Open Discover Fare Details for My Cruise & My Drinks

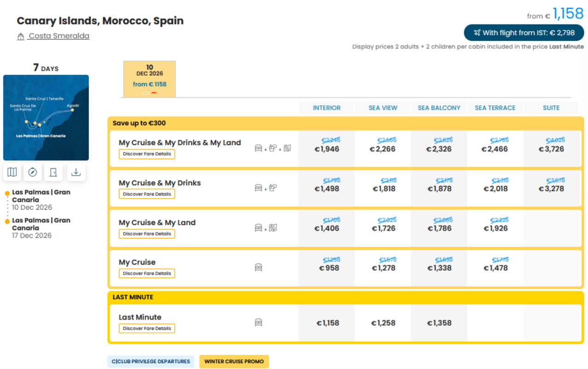pyautogui.click(x=147, y=194)
